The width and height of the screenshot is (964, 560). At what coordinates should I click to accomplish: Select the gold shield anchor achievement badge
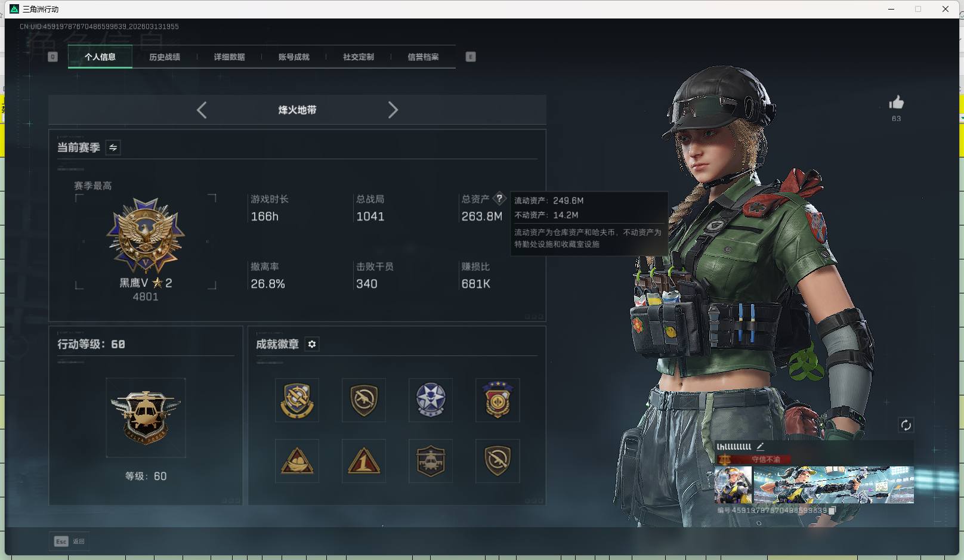[x=296, y=400]
